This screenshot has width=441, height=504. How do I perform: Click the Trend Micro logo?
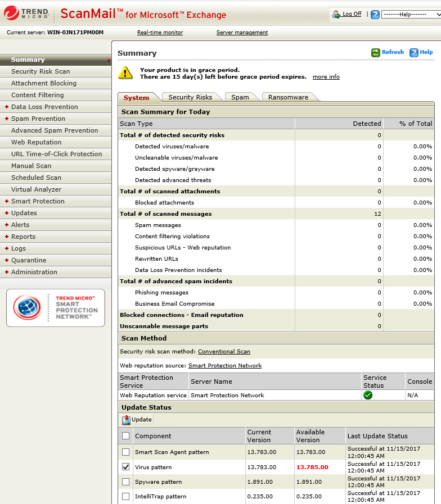[x=26, y=13]
